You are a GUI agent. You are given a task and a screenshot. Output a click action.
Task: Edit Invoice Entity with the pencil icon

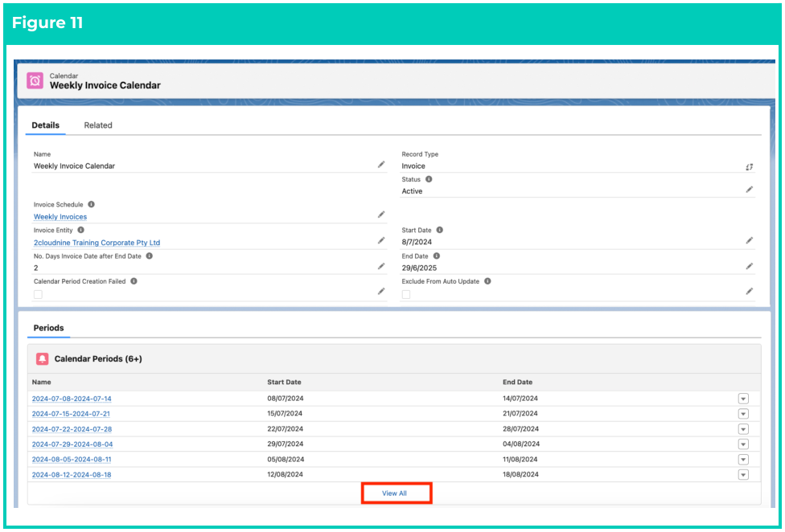[x=381, y=240]
